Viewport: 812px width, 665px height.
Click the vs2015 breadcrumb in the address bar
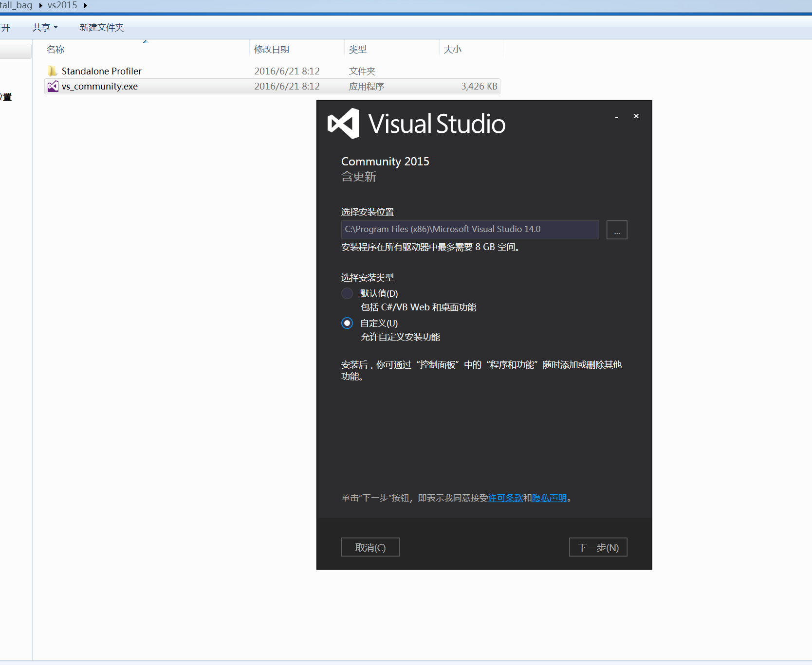62,5
